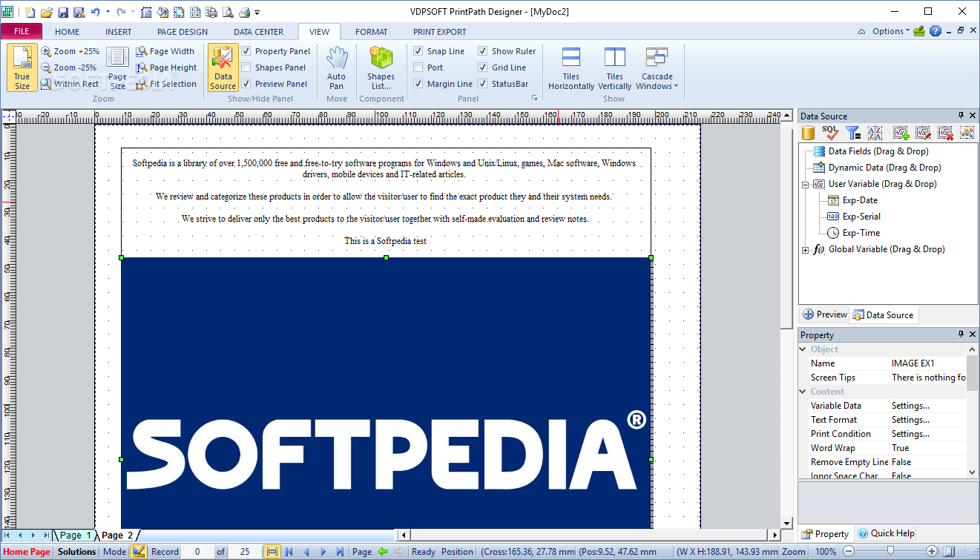Toggle the Snap Line checkbox
980x560 pixels.
418,51
